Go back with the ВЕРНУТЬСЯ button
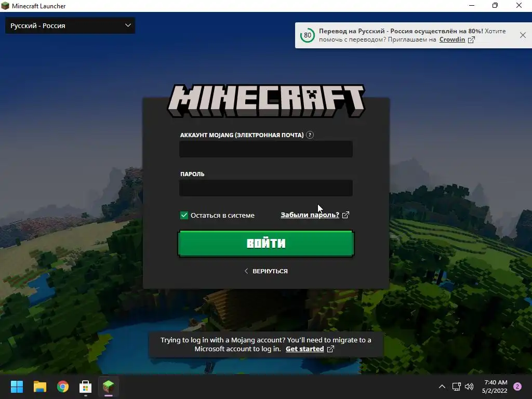 pos(266,271)
